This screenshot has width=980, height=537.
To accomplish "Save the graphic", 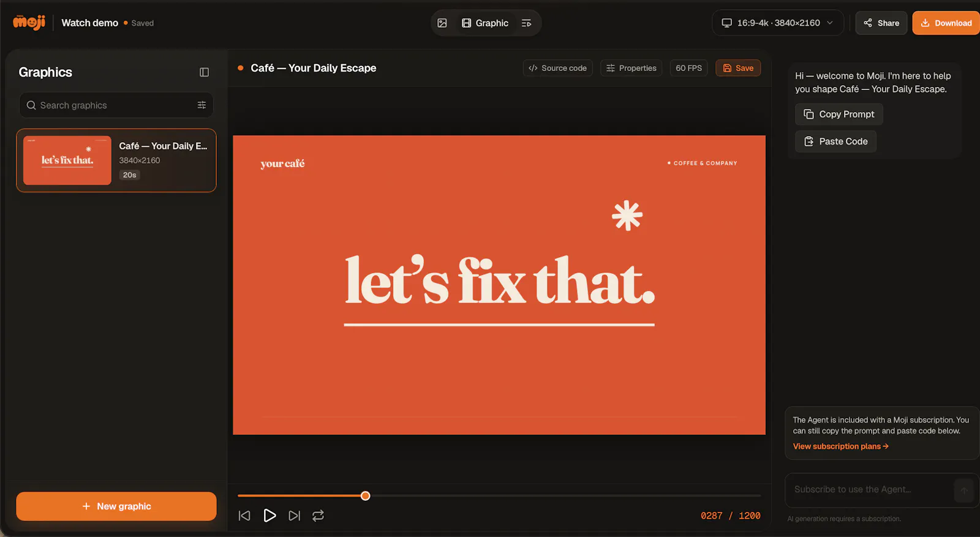I will [x=738, y=68].
